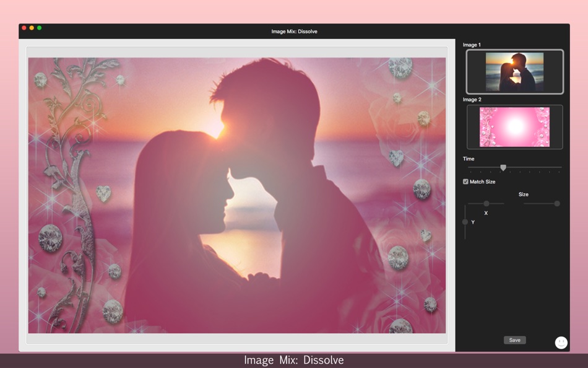Click the Image 2 label
Image resolution: width=588 pixels, height=368 pixels.
tap(472, 100)
